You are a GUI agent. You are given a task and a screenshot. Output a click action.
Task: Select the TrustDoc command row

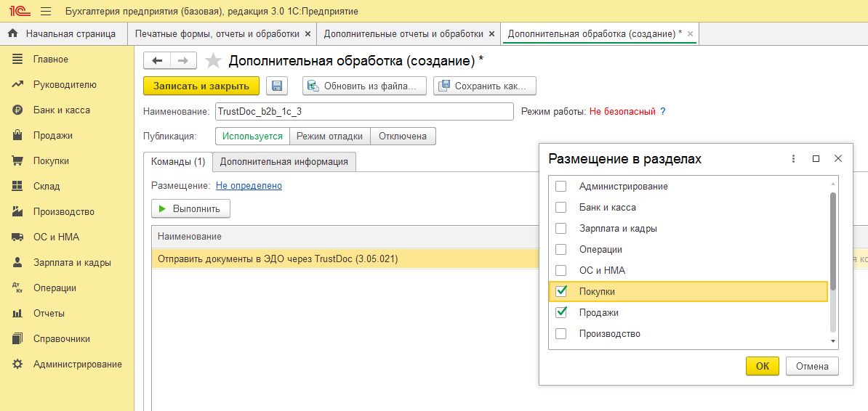[345, 259]
